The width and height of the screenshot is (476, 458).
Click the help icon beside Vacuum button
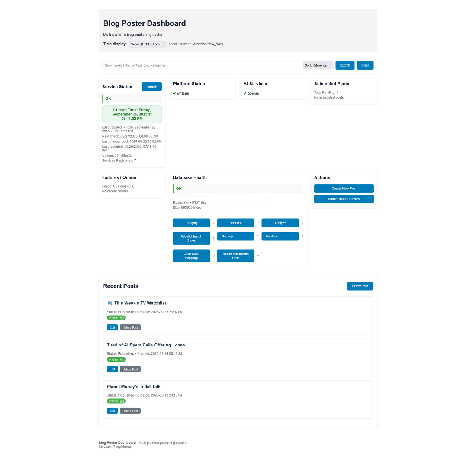pyautogui.click(x=258, y=223)
